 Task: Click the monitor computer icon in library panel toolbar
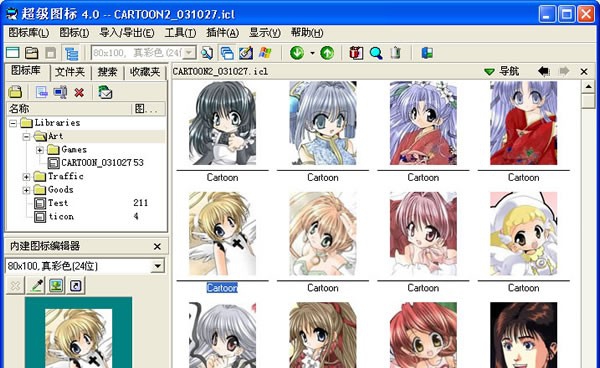pyautogui.click(x=60, y=92)
